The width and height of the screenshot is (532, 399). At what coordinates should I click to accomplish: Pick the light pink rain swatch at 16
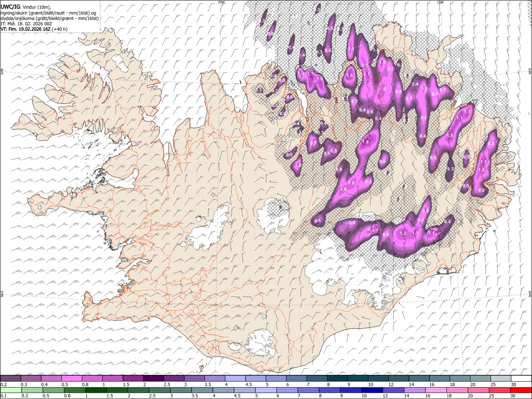coord(436,390)
